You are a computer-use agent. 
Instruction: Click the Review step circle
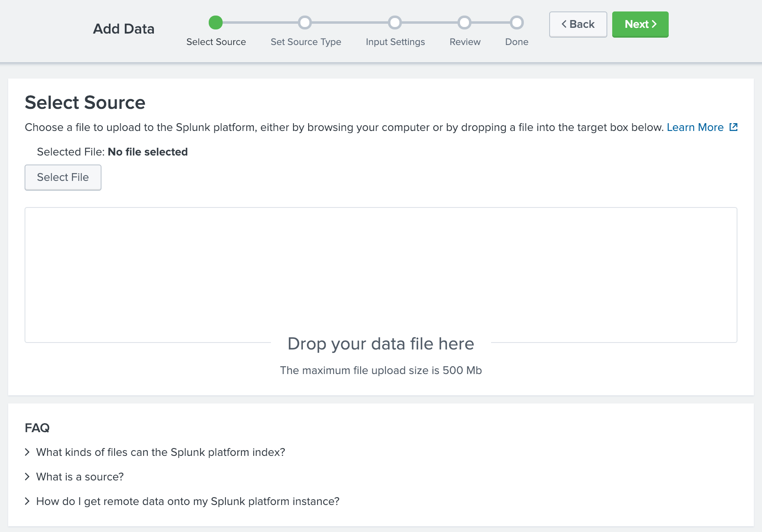(464, 23)
